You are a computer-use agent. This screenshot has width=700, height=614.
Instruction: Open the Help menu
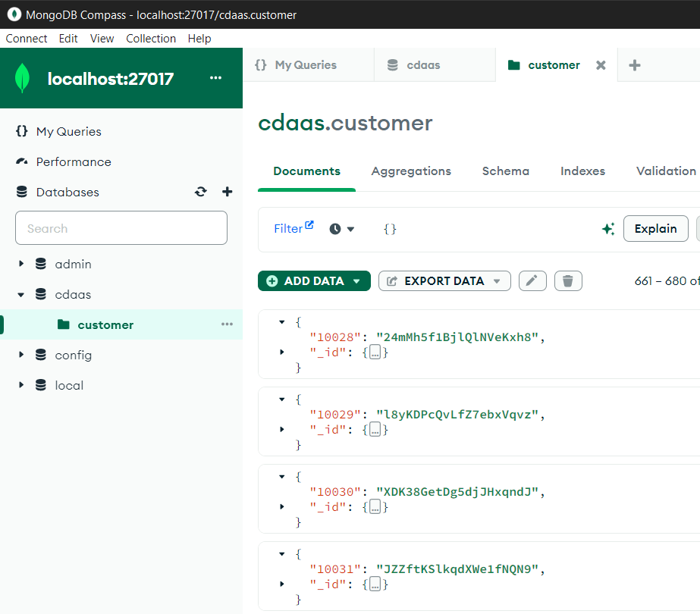tap(199, 39)
